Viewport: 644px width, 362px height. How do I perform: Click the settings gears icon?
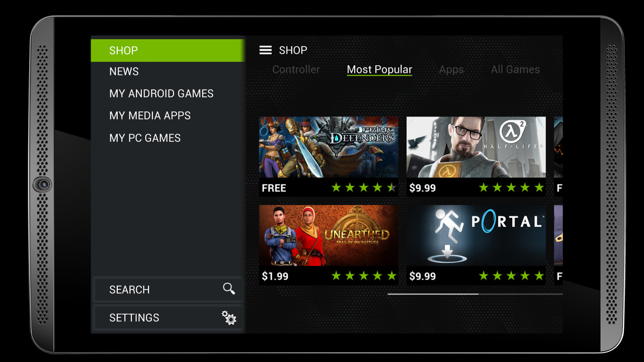pos(229,317)
